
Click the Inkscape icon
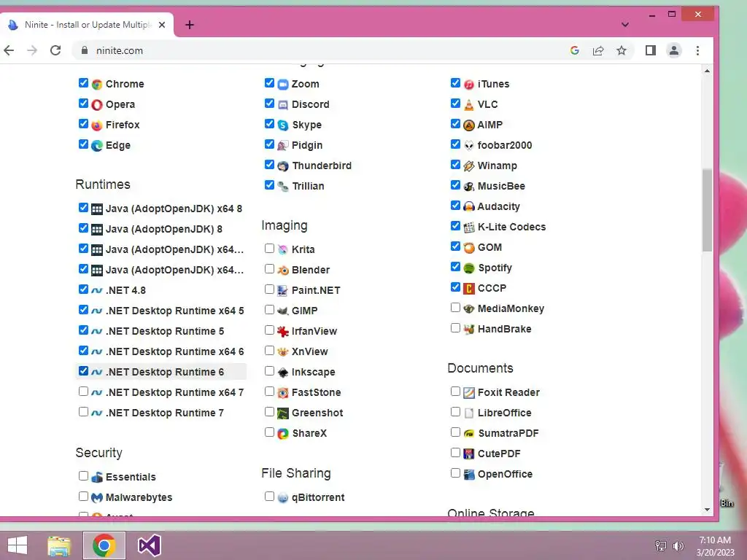[283, 373]
